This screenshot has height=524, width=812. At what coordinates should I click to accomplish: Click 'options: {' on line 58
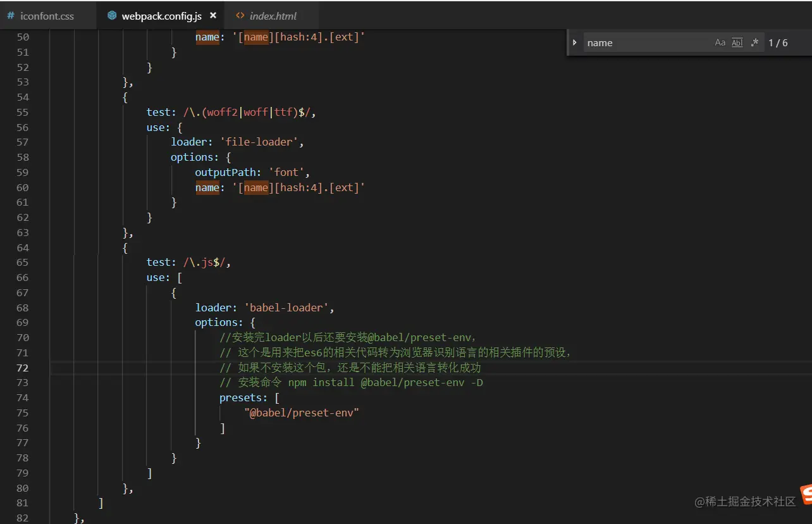coord(201,157)
